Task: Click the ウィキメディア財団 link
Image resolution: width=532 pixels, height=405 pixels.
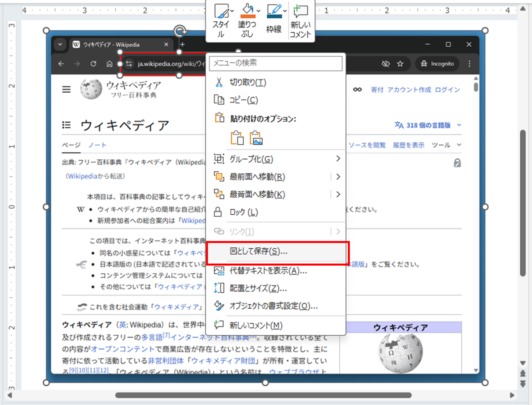Action: tap(222, 360)
